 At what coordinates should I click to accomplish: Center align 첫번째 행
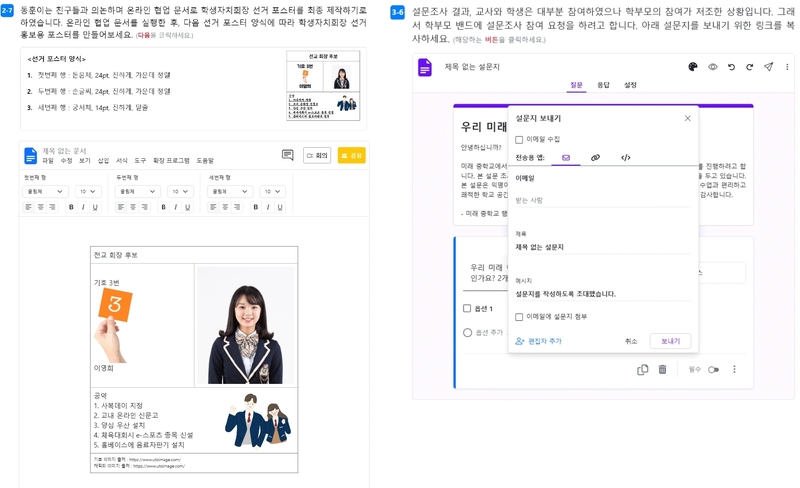click(x=40, y=207)
